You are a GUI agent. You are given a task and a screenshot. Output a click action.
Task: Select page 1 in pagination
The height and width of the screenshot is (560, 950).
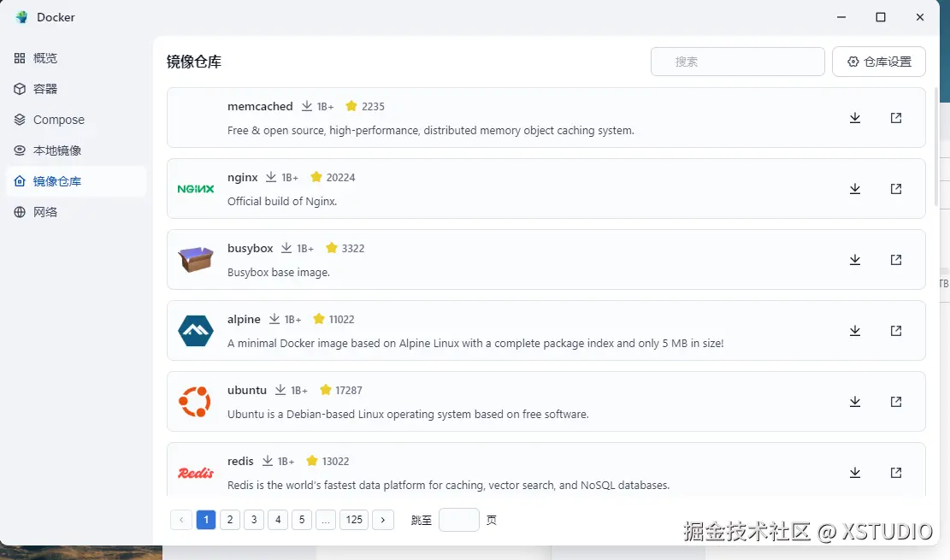pos(206,520)
